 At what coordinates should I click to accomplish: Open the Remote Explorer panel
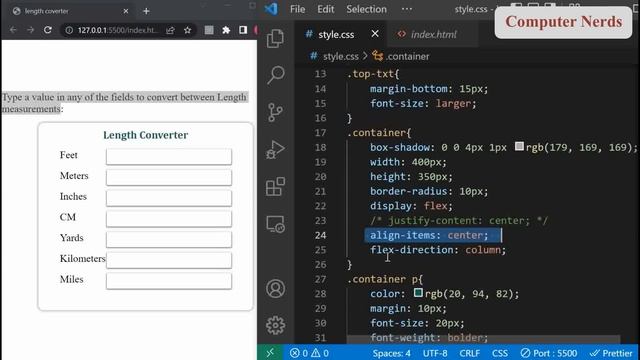click(276, 224)
